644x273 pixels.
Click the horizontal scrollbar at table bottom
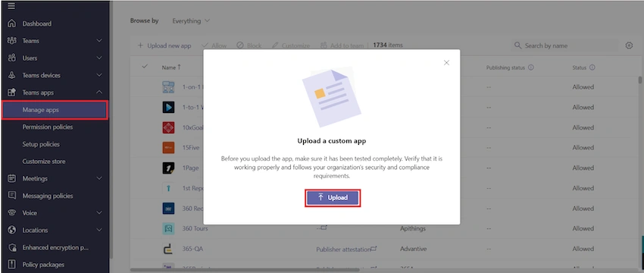coord(245,270)
